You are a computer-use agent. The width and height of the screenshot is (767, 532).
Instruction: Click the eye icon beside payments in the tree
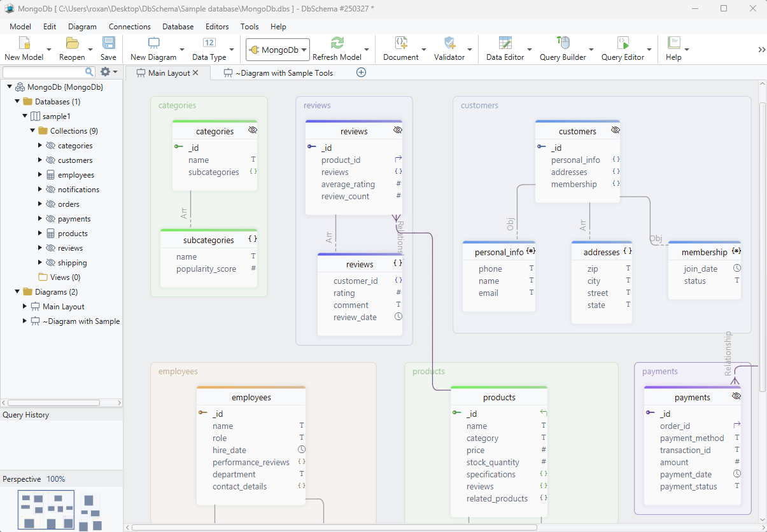pyautogui.click(x=50, y=219)
